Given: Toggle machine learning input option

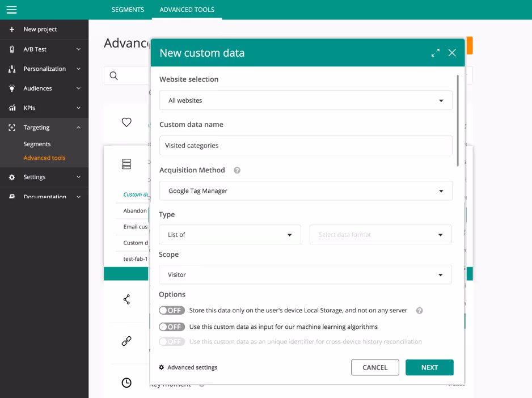Looking at the screenshot, I should (x=172, y=327).
